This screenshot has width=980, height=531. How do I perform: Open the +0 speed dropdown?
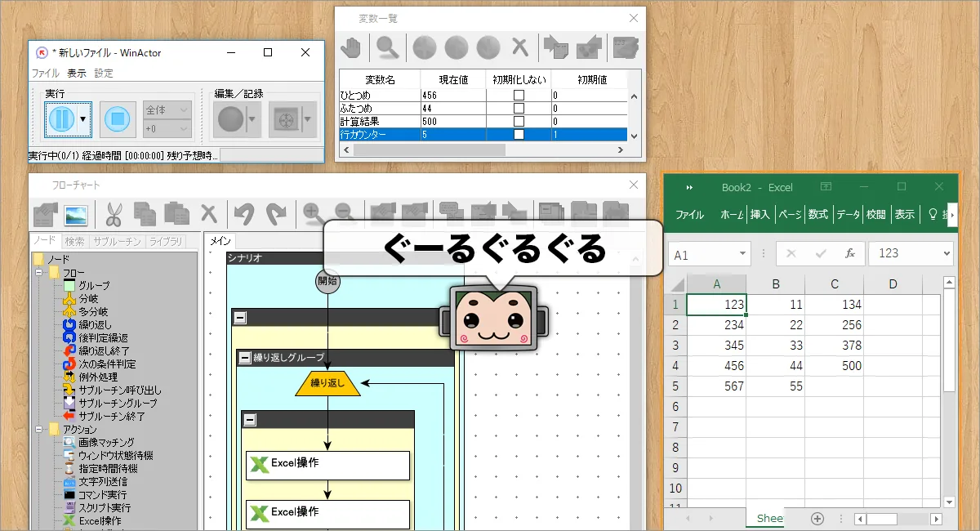pos(167,128)
